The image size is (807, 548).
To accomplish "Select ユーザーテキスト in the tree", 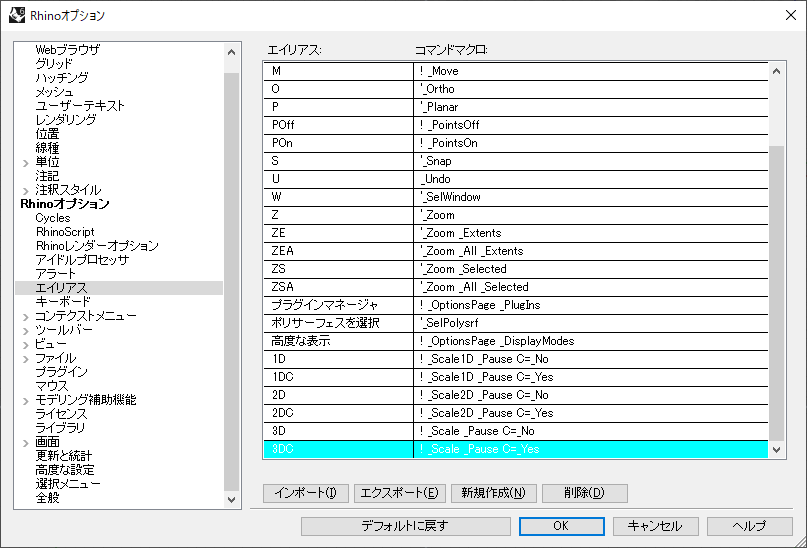I will 80,105.
